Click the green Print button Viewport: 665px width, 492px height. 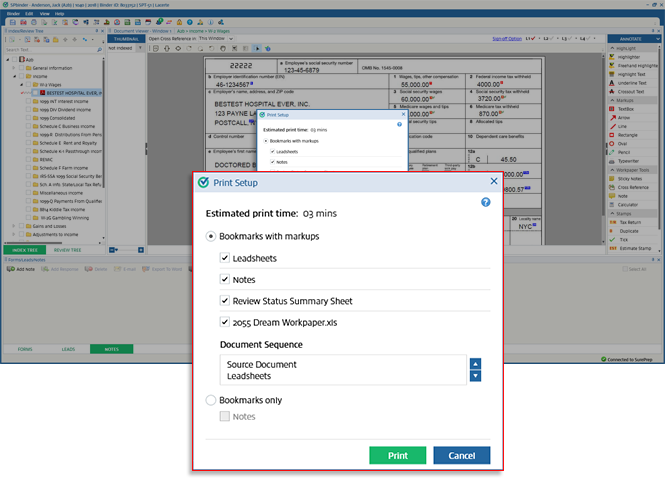pyautogui.click(x=397, y=455)
